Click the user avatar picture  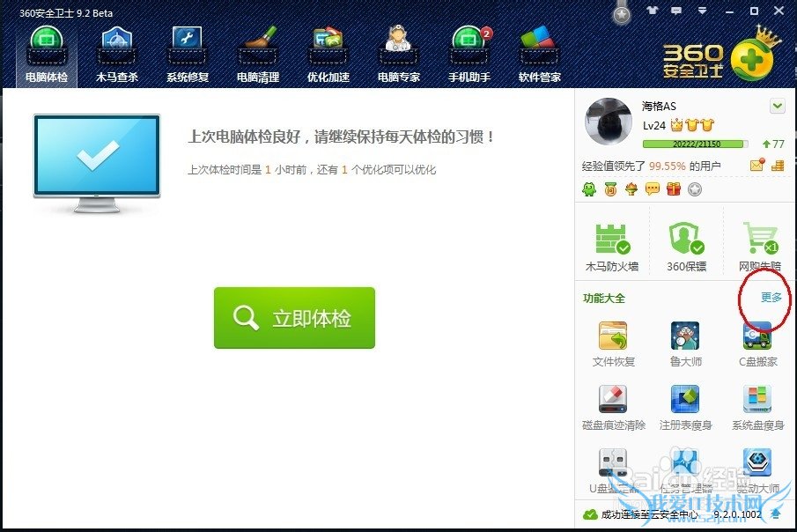point(609,122)
